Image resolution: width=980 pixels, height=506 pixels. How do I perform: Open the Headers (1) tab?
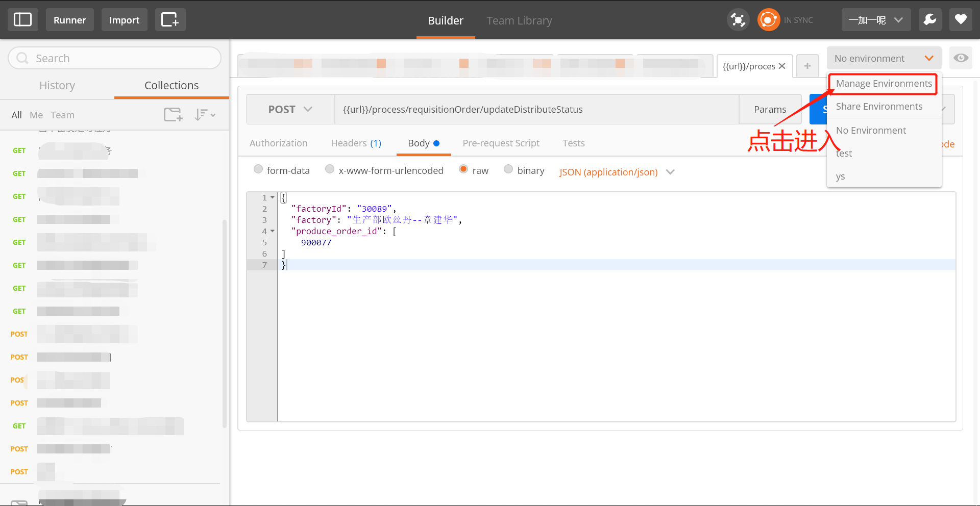(x=356, y=143)
